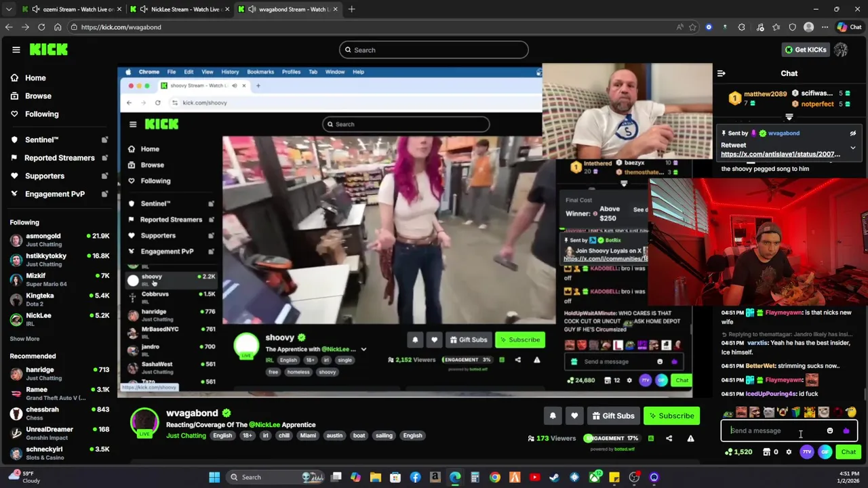Open chat settings gear

(x=789, y=452)
